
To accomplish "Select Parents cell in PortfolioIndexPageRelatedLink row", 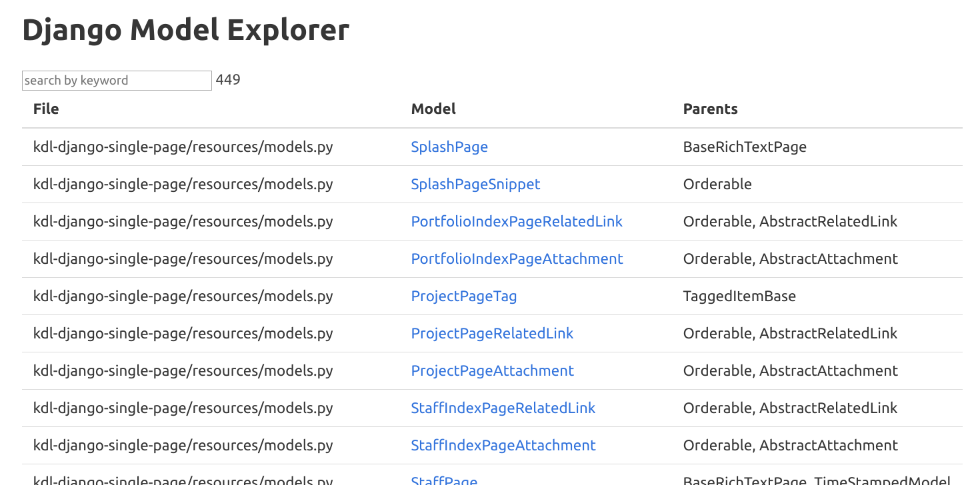I will tap(790, 222).
